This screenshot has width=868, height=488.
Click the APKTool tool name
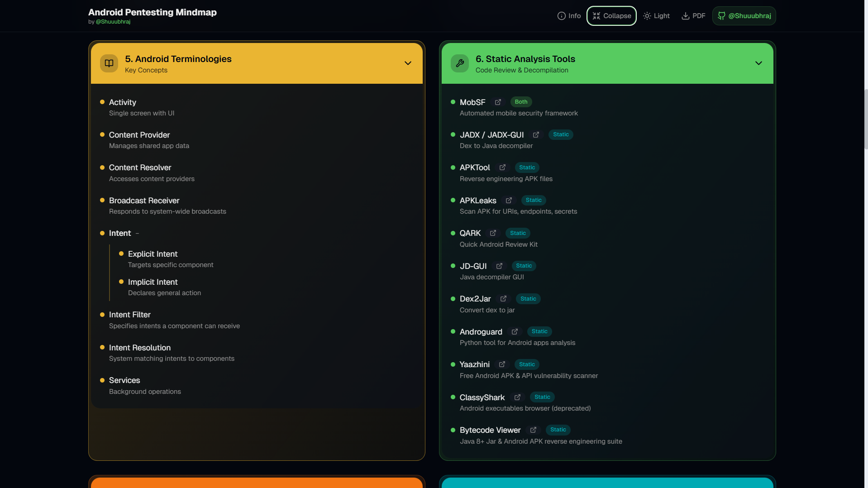click(475, 167)
